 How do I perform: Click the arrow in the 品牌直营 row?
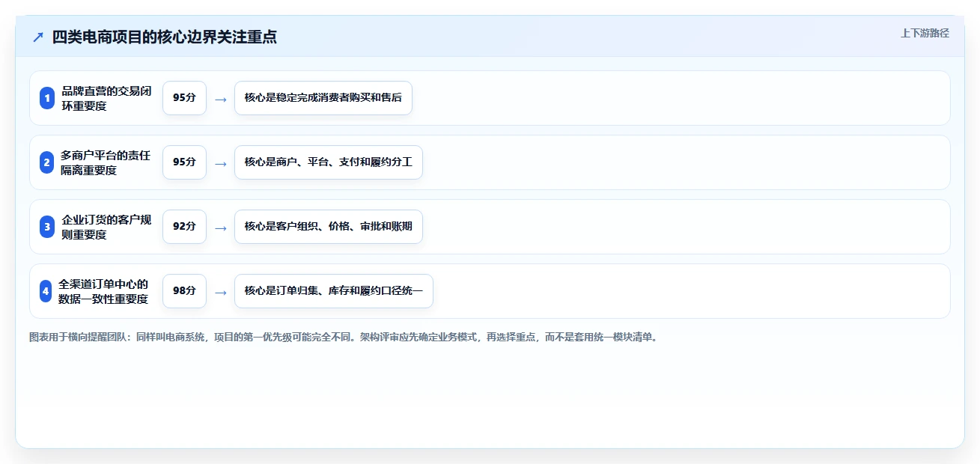[x=220, y=99]
